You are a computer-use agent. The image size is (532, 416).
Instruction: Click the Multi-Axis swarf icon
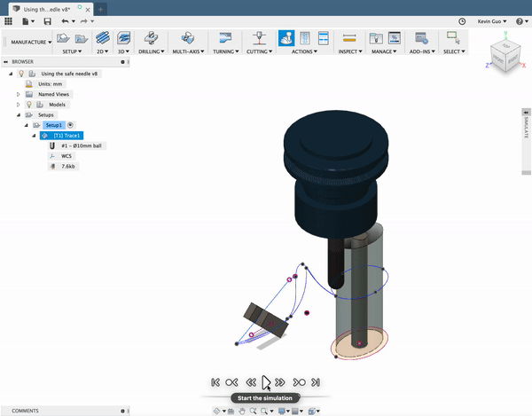pos(188,37)
